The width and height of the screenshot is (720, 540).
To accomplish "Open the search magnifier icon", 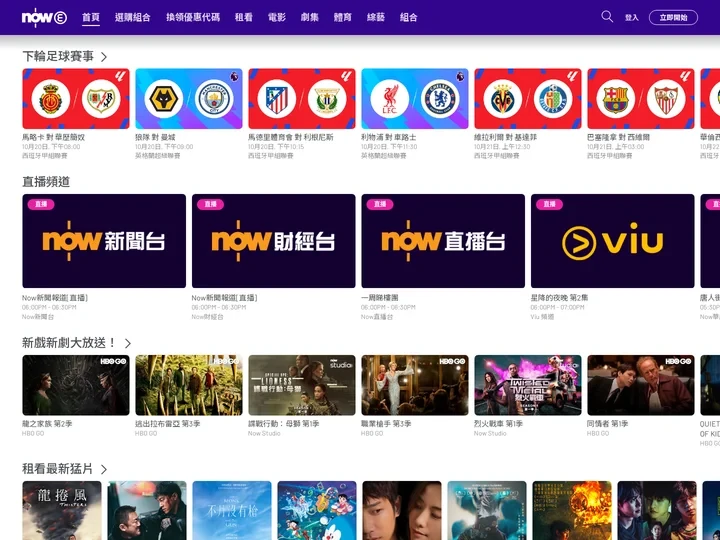I will coord(607,17).
